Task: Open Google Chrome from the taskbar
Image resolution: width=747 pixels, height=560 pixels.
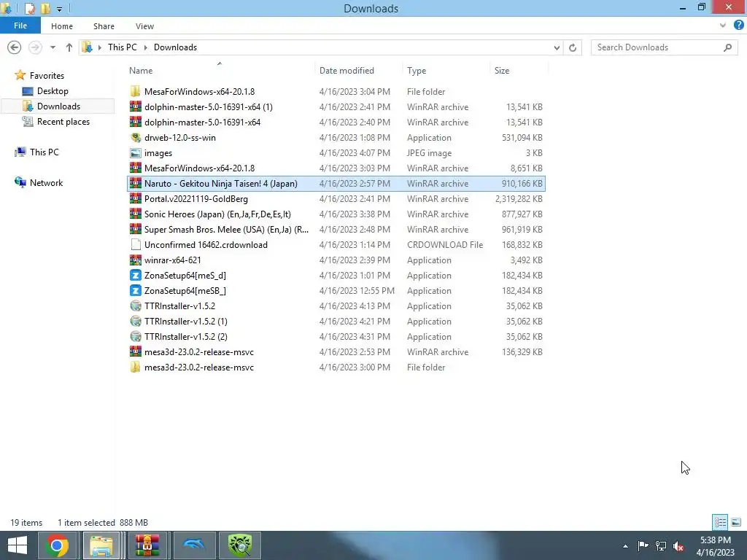Action: coord(57,545)
